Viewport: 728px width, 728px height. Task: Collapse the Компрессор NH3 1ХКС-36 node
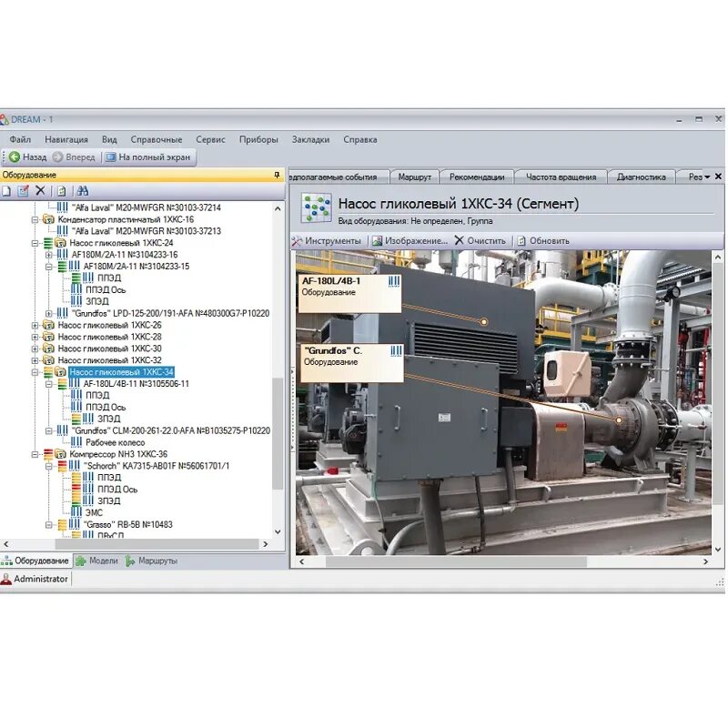35,454
